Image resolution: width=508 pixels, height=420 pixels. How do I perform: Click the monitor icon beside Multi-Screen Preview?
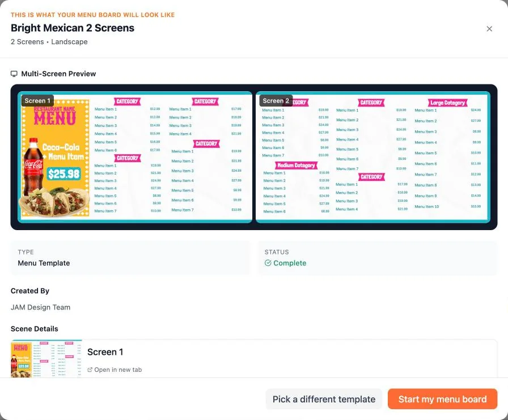point(14,74)
